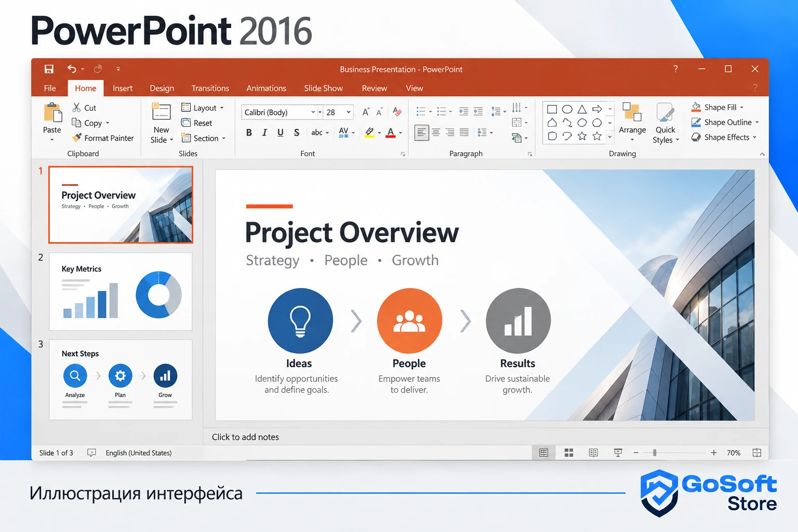This screenshot has height=532, width=798.
Task: Click the Save icon in quick access toolbar
Action: click(49, 69)
